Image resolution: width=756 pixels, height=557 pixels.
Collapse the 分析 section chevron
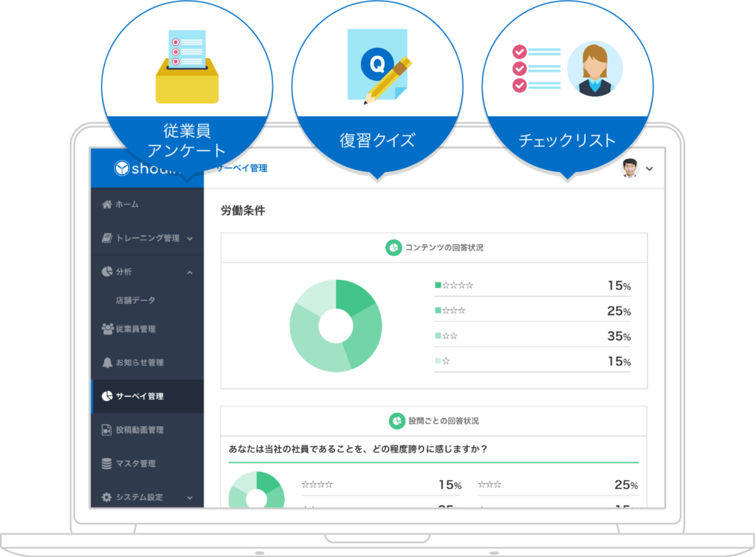coord(190,273)
